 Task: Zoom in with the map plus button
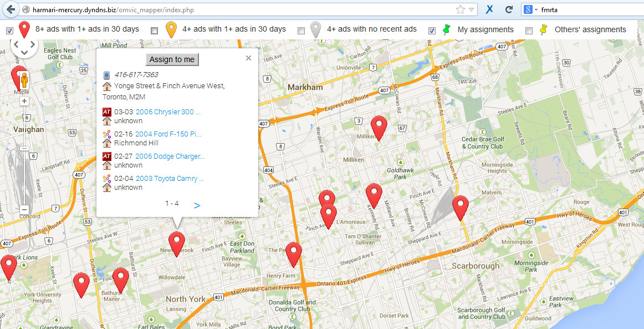tap(24, 101)
